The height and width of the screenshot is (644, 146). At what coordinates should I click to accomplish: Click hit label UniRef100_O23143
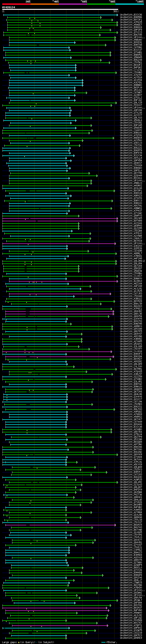point(131,485)
